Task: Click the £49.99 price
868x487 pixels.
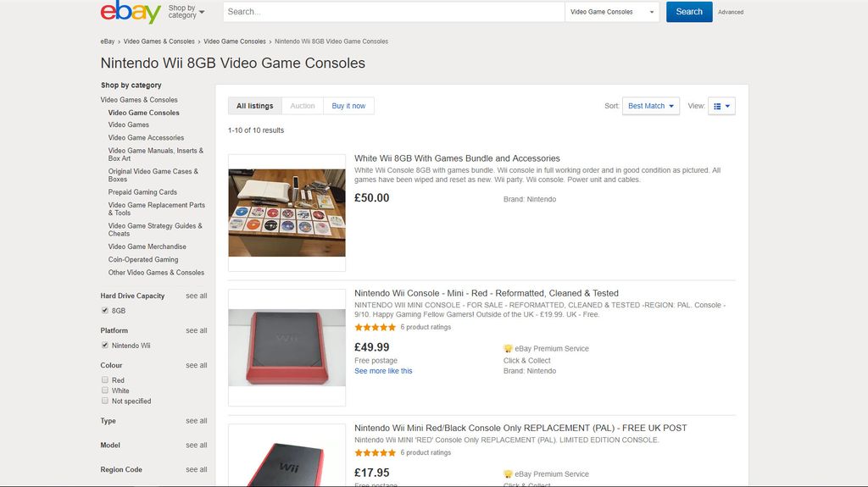Action: click(x=372, y=347)
